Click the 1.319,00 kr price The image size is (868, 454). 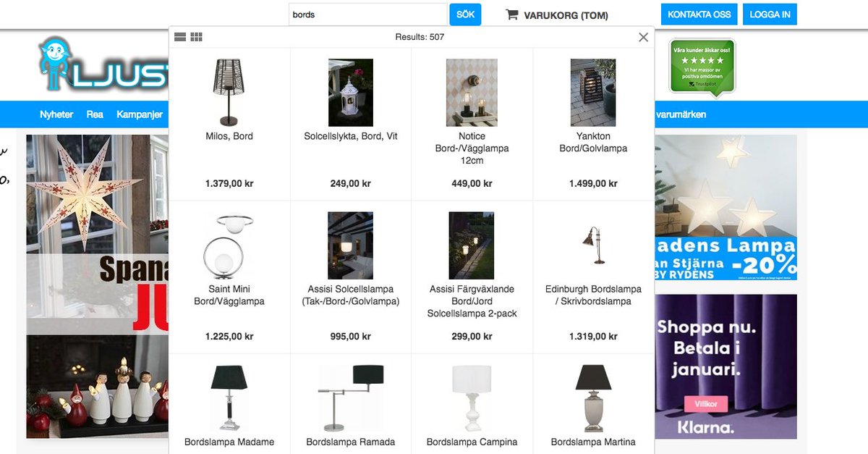593,337
